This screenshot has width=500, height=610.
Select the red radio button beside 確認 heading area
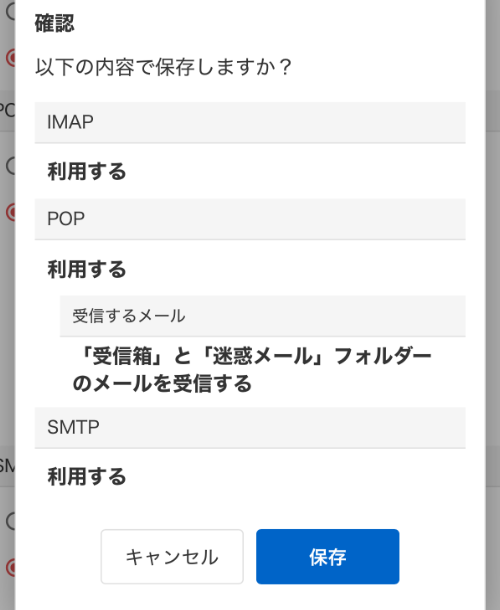(11, 58)
